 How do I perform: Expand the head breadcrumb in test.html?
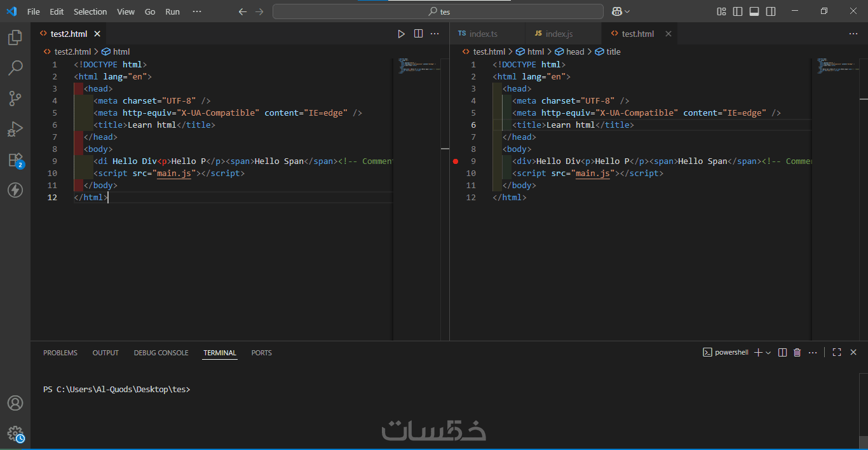tap(574, 51)
